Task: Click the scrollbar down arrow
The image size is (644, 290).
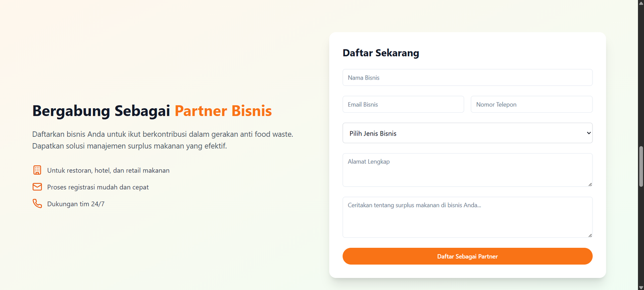Action: pyautogui.click(x=641, y=287)
